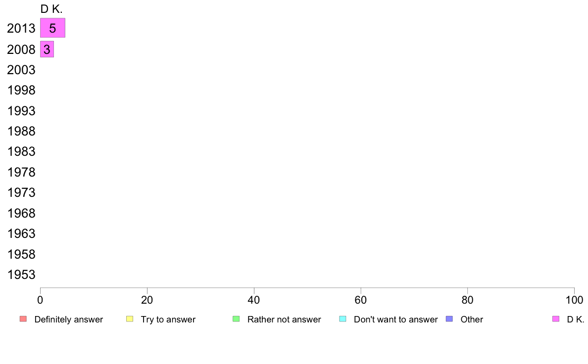588x364 pixels.
Task: Click the cyan Don't want to answer swatch
Action: pyautogui.click(x=343, y=319)
